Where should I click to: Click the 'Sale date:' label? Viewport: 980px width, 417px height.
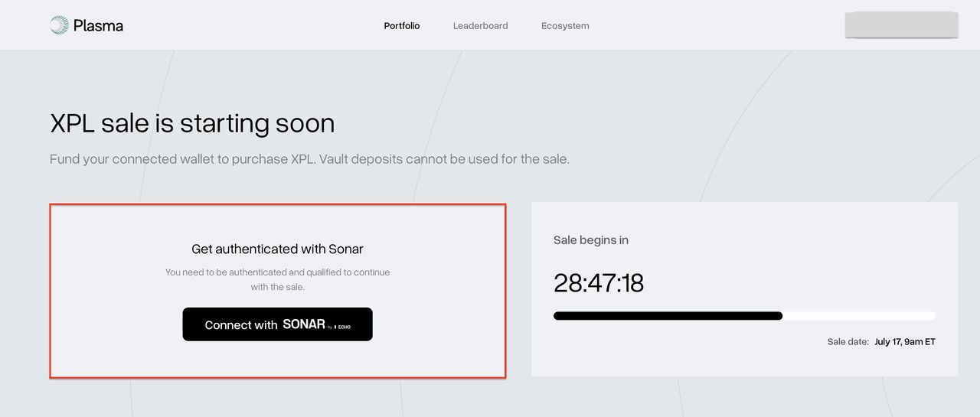point(848,342)
